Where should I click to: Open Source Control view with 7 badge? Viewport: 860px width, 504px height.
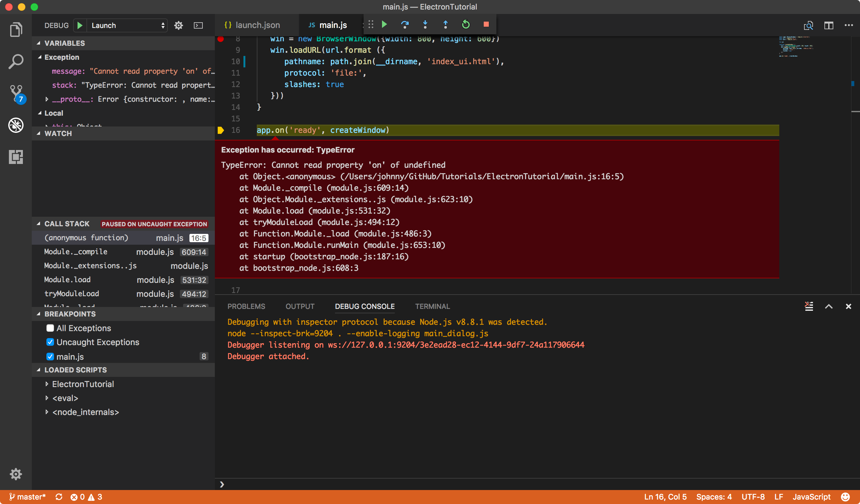(x=17, y=93)
